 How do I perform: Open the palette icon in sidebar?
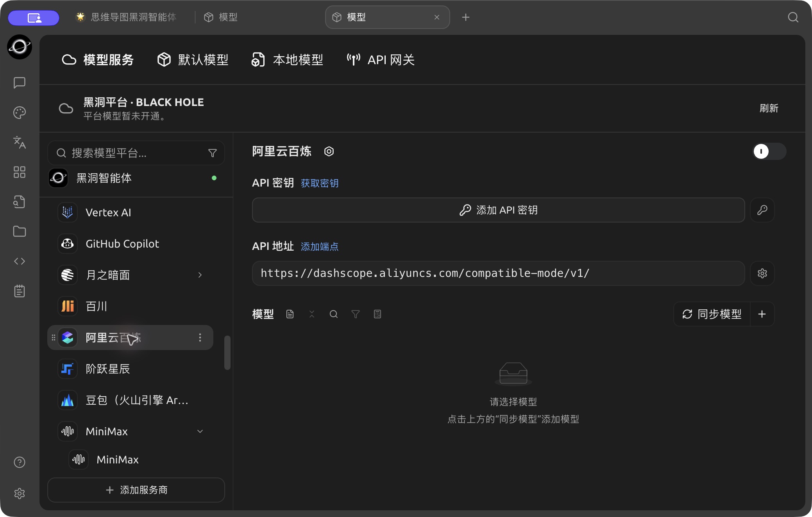pos(20,113)
